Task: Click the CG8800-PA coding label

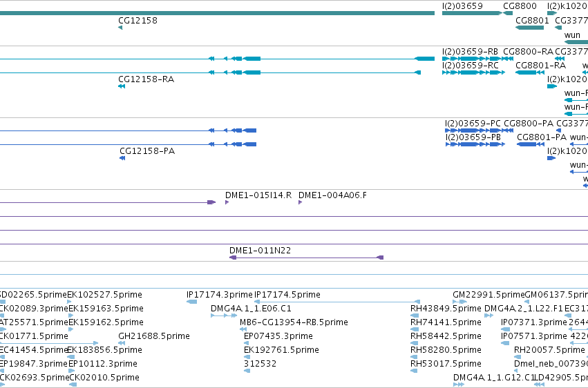Action: (529, 124)
